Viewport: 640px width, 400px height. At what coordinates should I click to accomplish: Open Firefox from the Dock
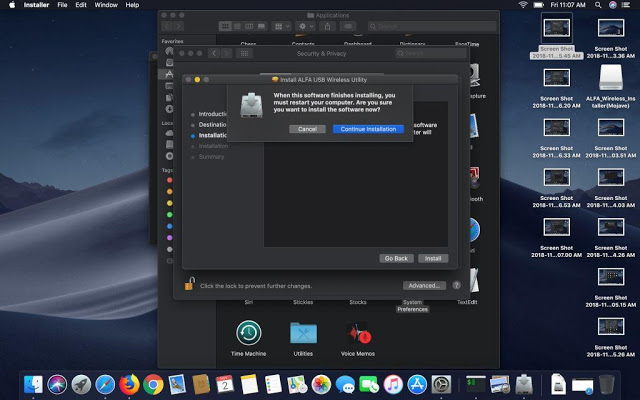click(x=128, y=384)
